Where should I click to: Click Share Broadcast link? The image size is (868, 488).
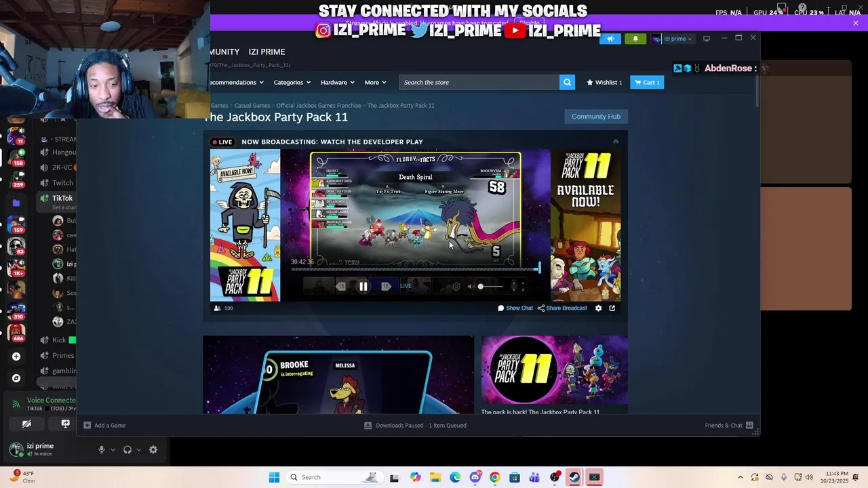coord(562,308)
